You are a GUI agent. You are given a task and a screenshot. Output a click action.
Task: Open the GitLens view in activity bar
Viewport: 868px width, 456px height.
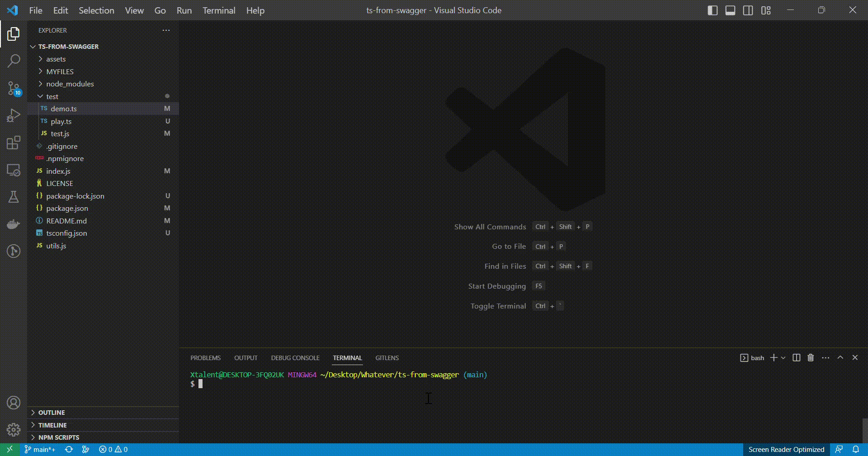coord(14,251)
